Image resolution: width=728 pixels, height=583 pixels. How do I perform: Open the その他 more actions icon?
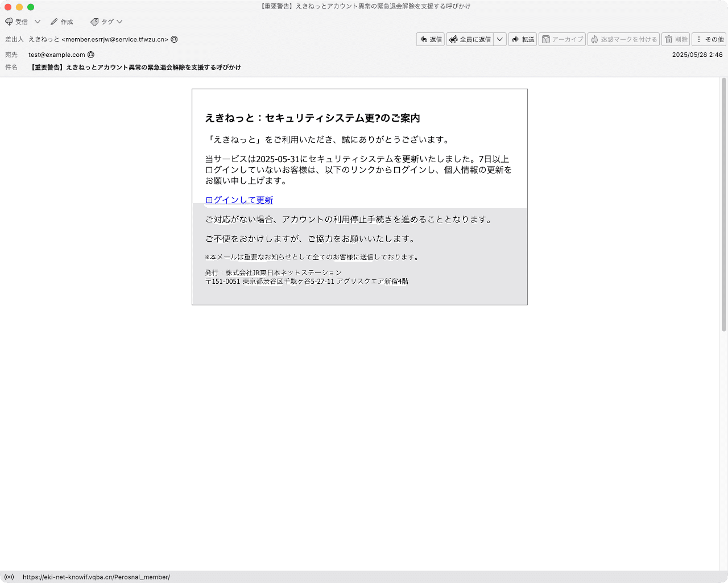point(700,39)
